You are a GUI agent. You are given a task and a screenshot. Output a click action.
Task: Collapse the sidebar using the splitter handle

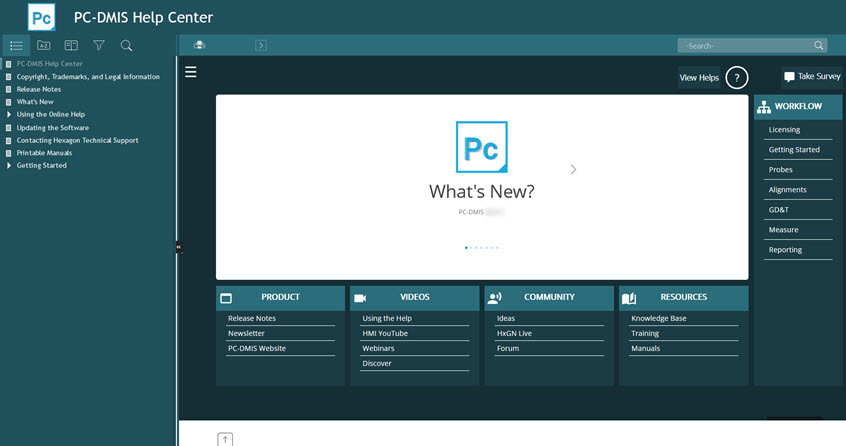click(x=178, y=247)
